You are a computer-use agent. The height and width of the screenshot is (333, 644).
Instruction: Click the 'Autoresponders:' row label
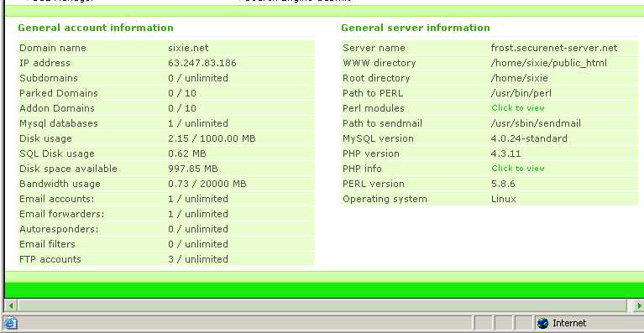tap(59, 229)
